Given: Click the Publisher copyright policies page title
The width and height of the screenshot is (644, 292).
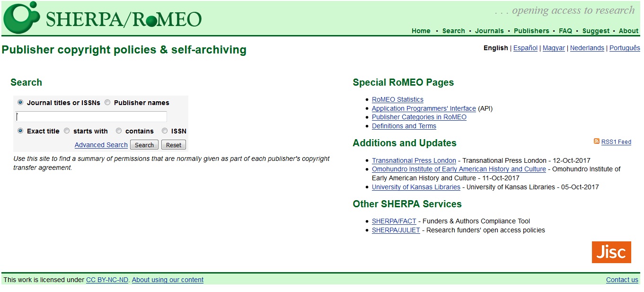Looking at the screenshot, I should point(124,50).
